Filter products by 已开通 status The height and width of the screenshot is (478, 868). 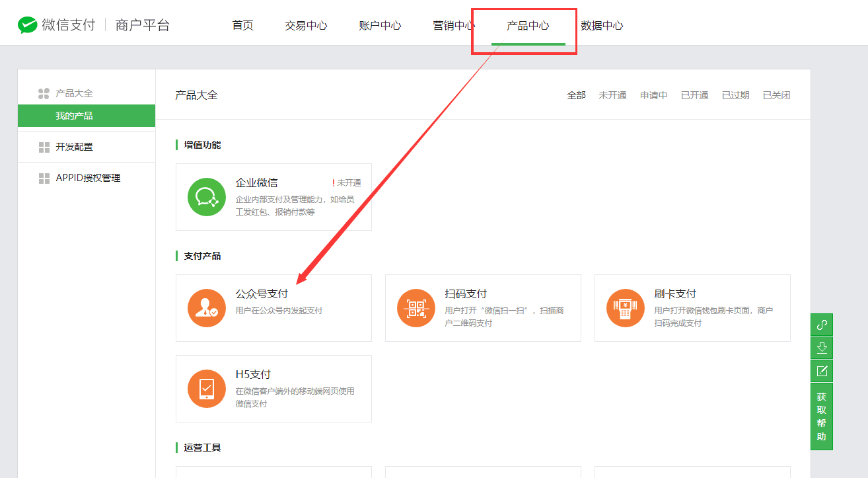pyautogui.click(x=694, y=95)
